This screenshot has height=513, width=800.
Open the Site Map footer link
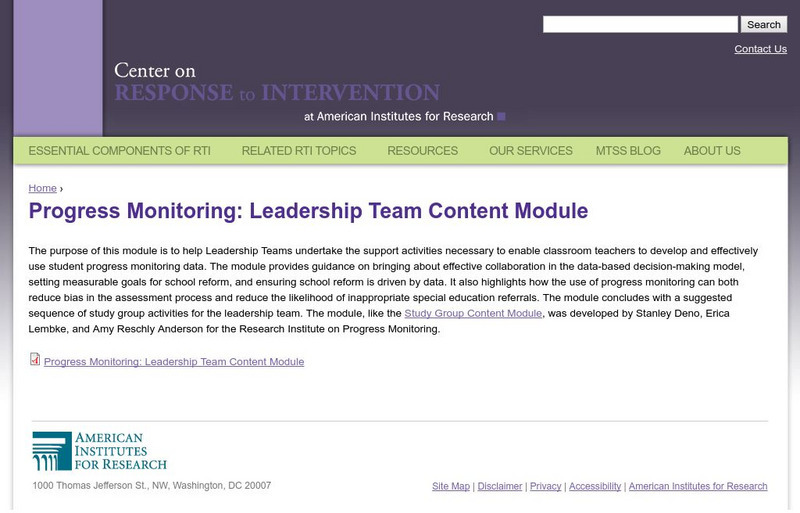451,486
